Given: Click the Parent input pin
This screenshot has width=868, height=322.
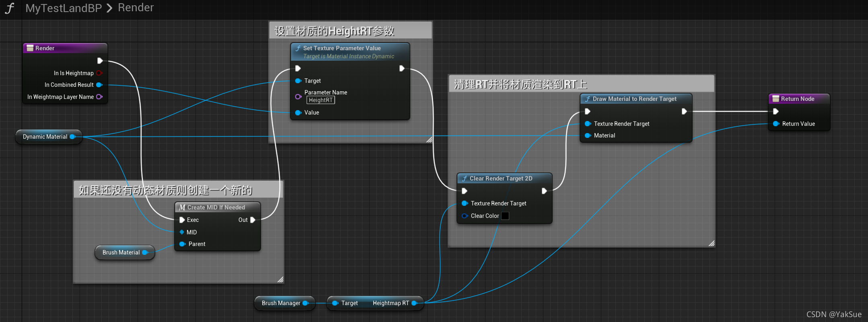Looking at the screenshot, I should pos(182,244).
